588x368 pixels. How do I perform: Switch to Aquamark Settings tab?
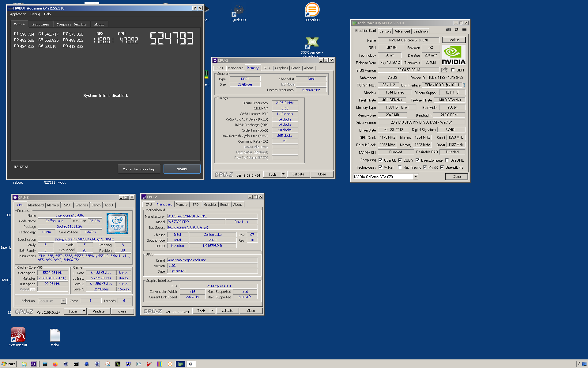tap(40, 24)
